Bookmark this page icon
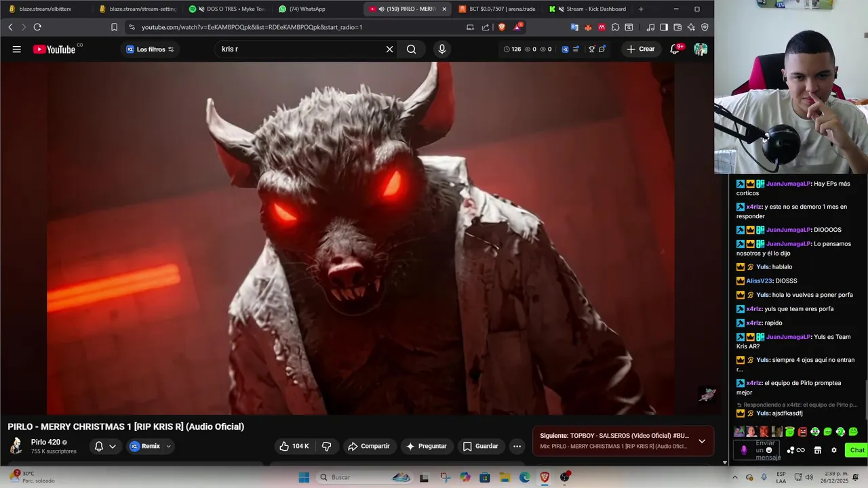This screenshot has width=868, height=488. pyautogui.click(x=114, y=27)
